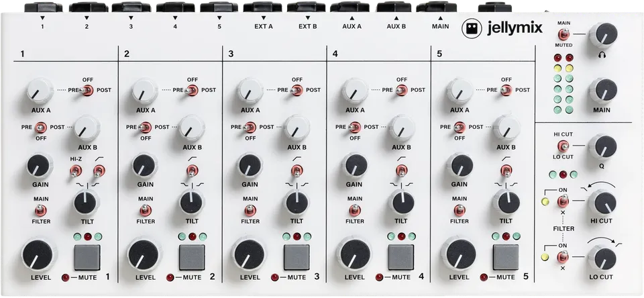Image resolution: width=644 pixels, height=298 pixels.
Task: Click channel 4 AUX A knob
Action: click(x=354, y=91)
